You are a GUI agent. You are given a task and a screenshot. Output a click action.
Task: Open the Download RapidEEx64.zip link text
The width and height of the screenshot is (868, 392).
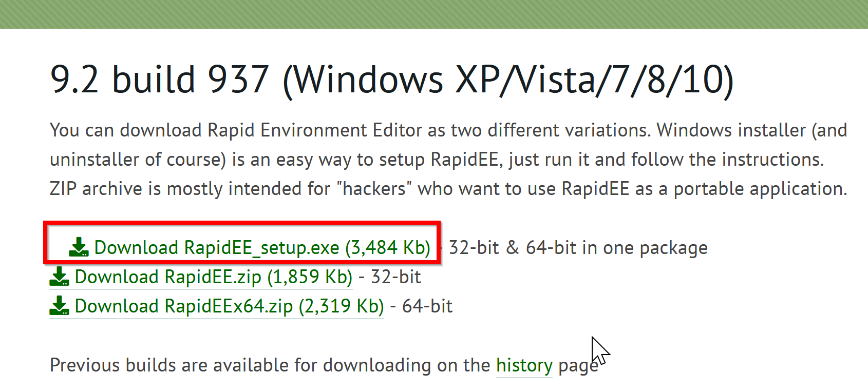[x=230, y=306]
